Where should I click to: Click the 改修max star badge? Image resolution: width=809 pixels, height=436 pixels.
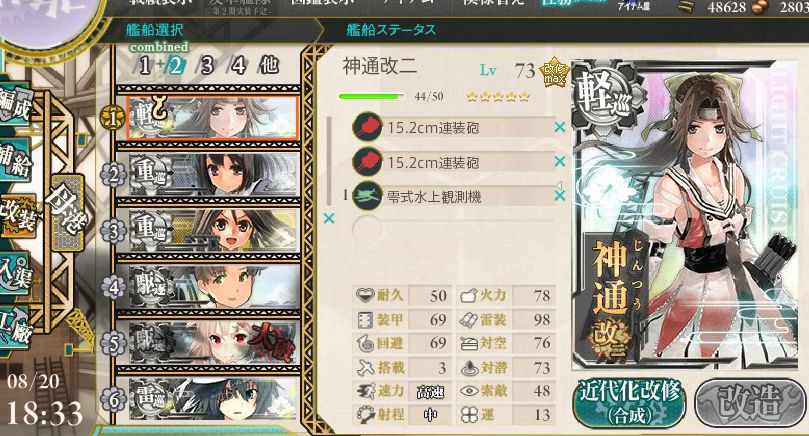[554, 74]
